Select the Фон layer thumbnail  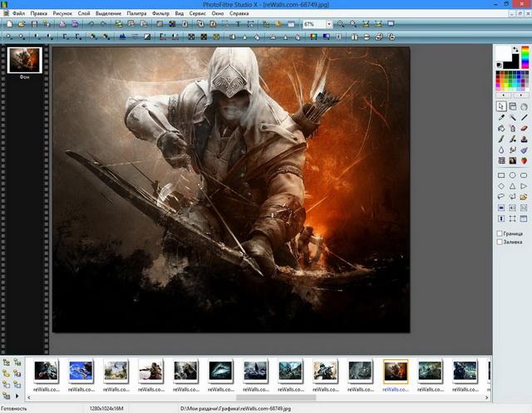point(25,60)
